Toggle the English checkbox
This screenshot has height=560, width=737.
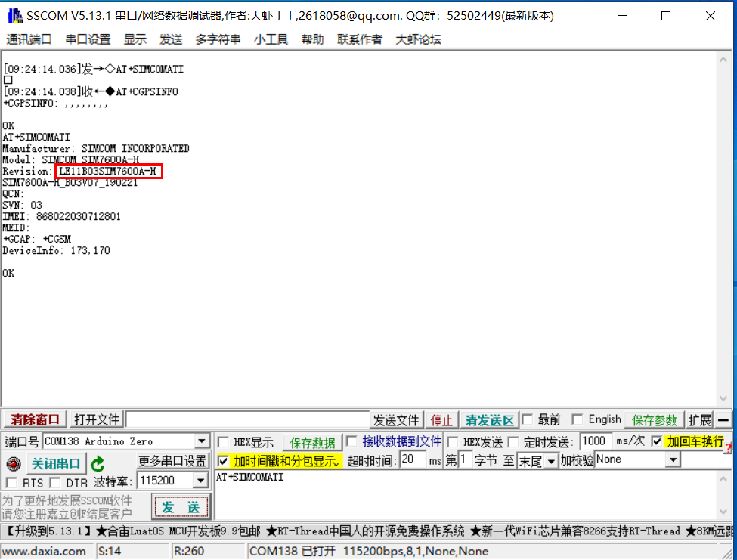(x=578, y=419)
